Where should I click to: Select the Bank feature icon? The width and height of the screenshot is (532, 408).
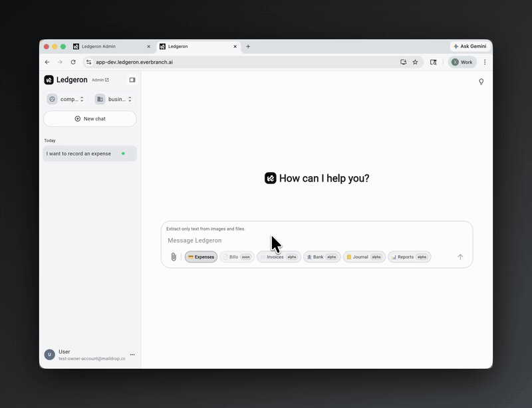310,257
